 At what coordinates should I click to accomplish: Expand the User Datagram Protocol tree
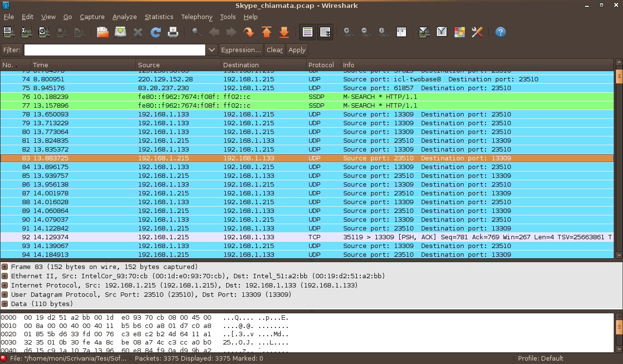point(5,294)
